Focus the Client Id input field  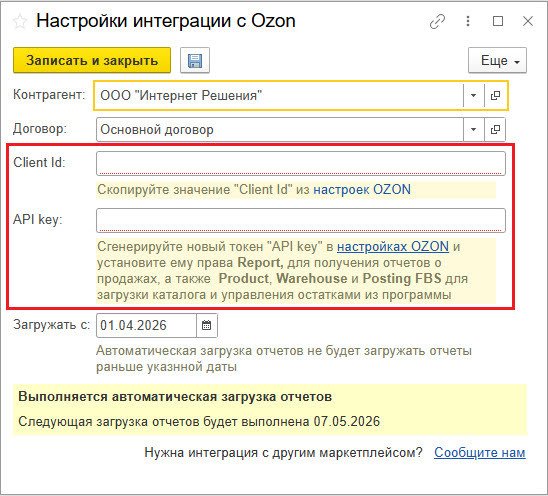301,163
